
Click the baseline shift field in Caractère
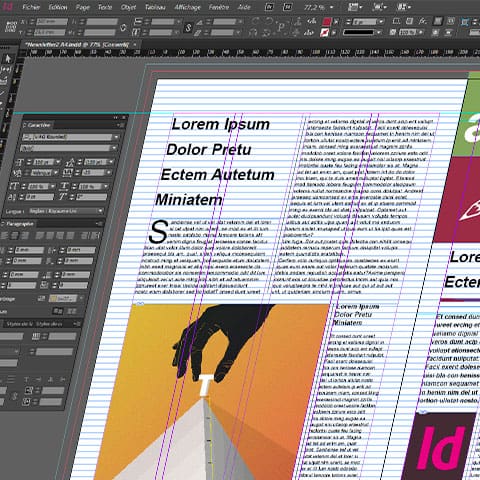(x=39, y=197)
